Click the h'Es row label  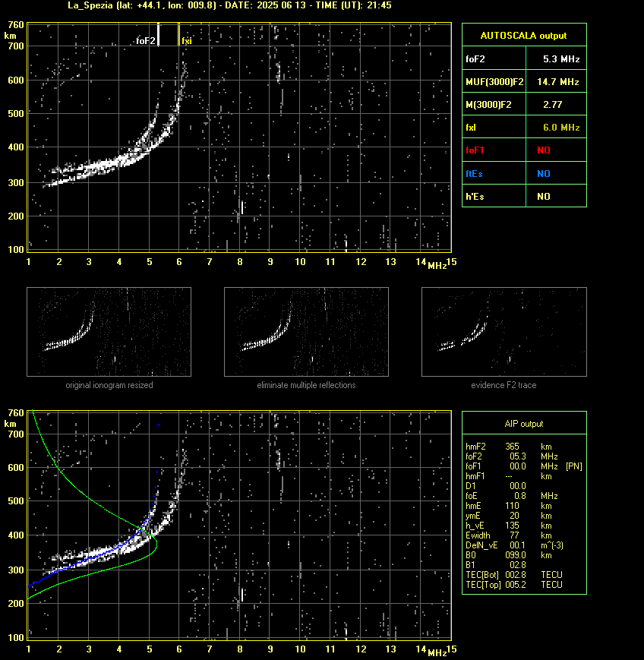point(475,197)
